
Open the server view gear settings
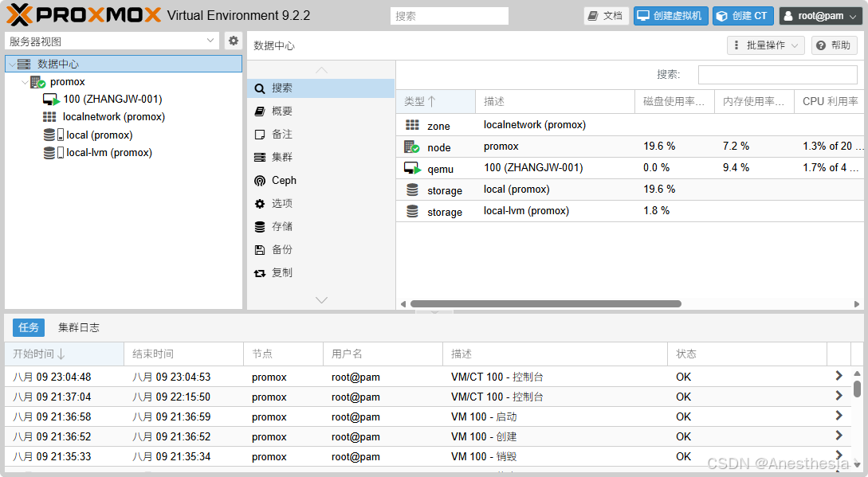tap(234, 41)
